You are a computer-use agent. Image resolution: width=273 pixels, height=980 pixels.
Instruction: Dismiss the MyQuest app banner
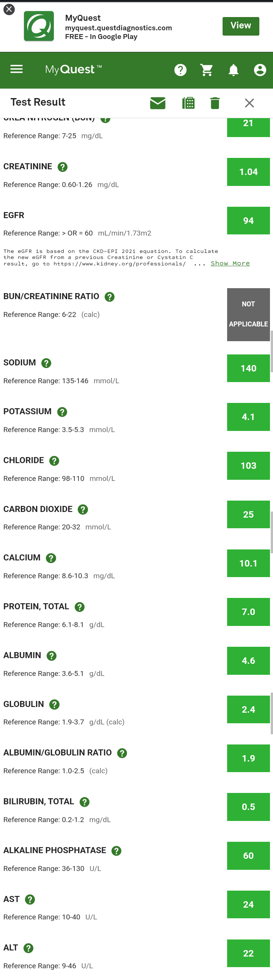point(9,9)
